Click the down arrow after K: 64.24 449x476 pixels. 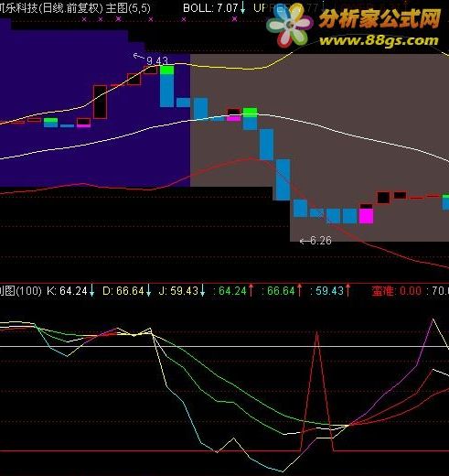point(91,291)
